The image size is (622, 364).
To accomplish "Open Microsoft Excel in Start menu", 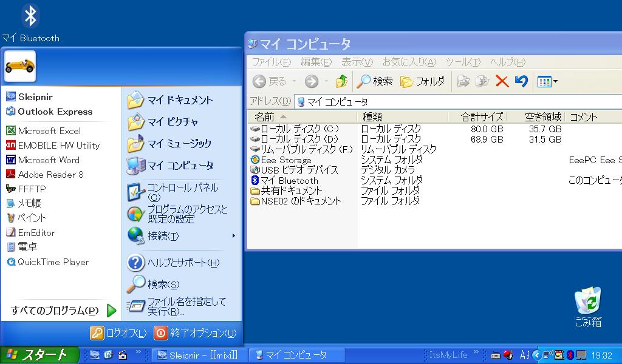I will [x=44, y=130].
